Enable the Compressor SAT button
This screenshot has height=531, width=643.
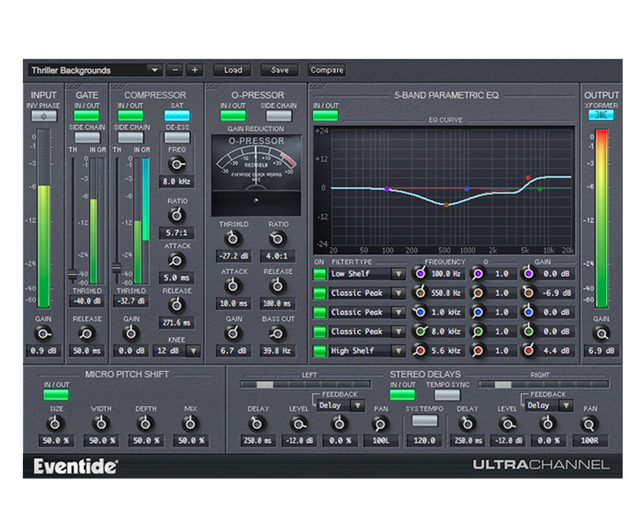click(x=177, y=116)
